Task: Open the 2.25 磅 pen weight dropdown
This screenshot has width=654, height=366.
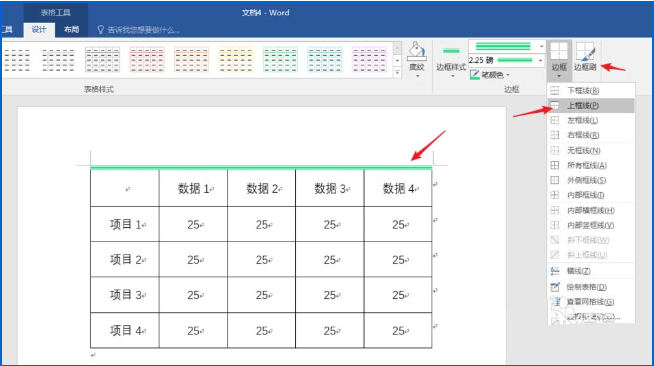Action: [x=541, y=61]
